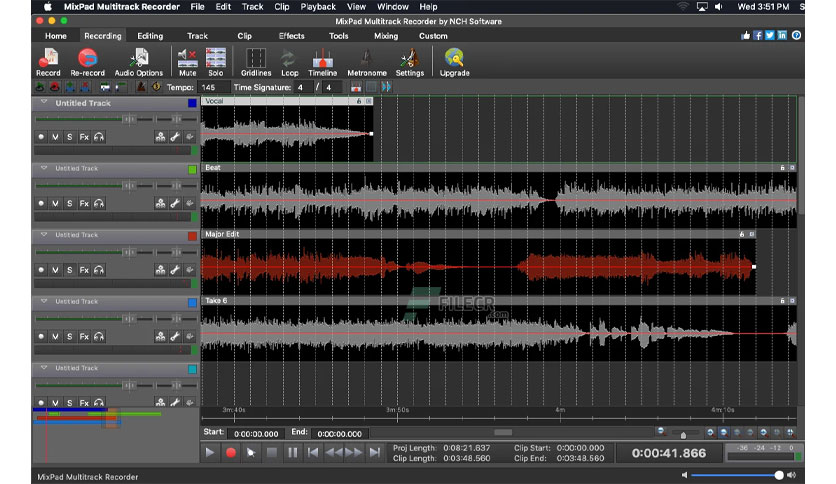Click the lock icon on the Vocal clip
Screen dimensions: 836x484
(x=359, y=101)
